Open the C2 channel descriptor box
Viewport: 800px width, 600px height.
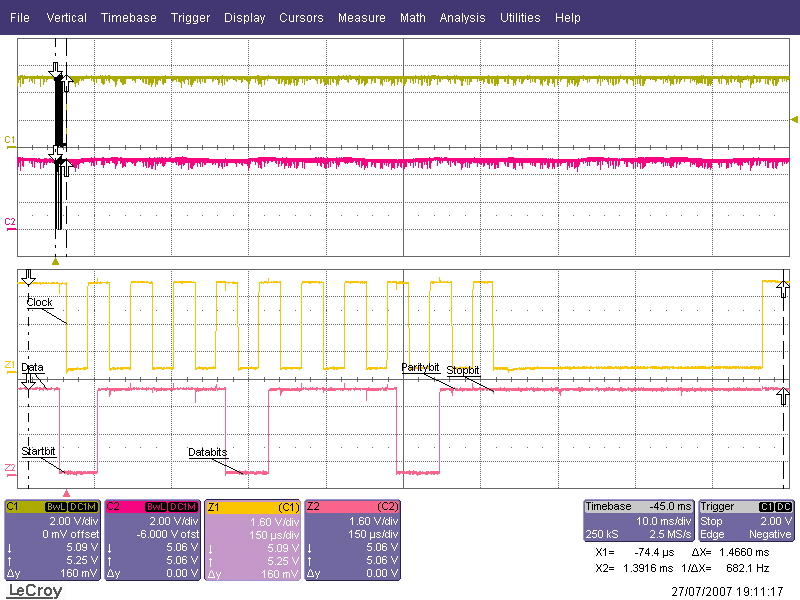pyautogui.click(x=153, y=540)
